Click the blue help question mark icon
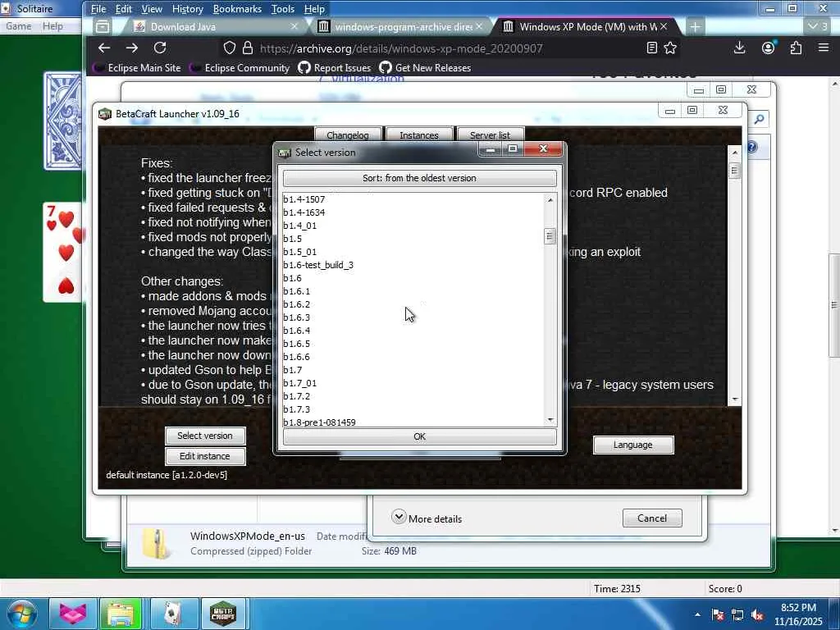The image size is (840, 630). [753, 147]
